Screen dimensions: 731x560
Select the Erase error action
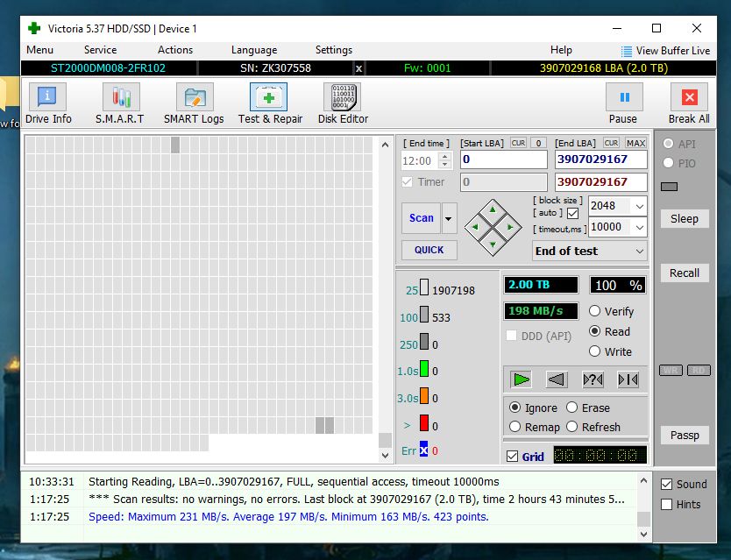point(572,408)
